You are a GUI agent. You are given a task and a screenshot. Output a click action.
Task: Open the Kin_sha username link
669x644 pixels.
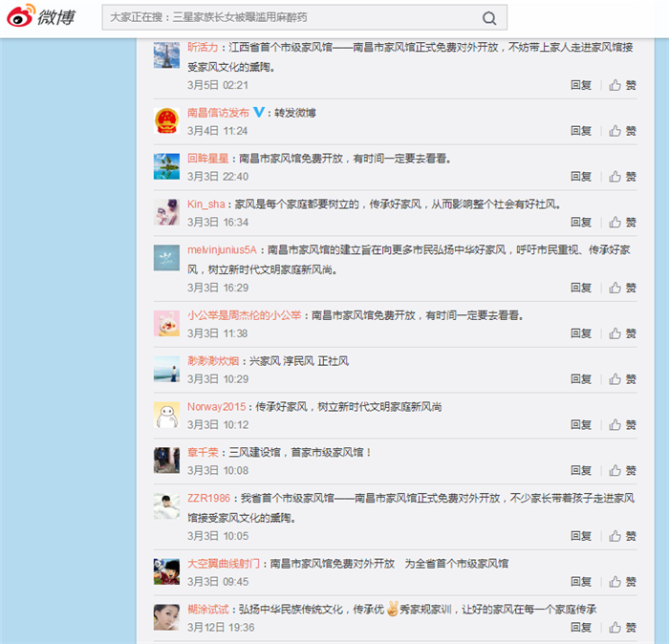[x=205, y=204]
